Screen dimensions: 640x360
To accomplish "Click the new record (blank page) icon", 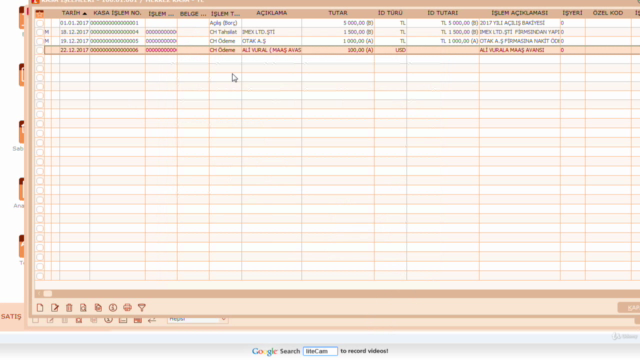I will pyautogui.click(x=40, y=308).
